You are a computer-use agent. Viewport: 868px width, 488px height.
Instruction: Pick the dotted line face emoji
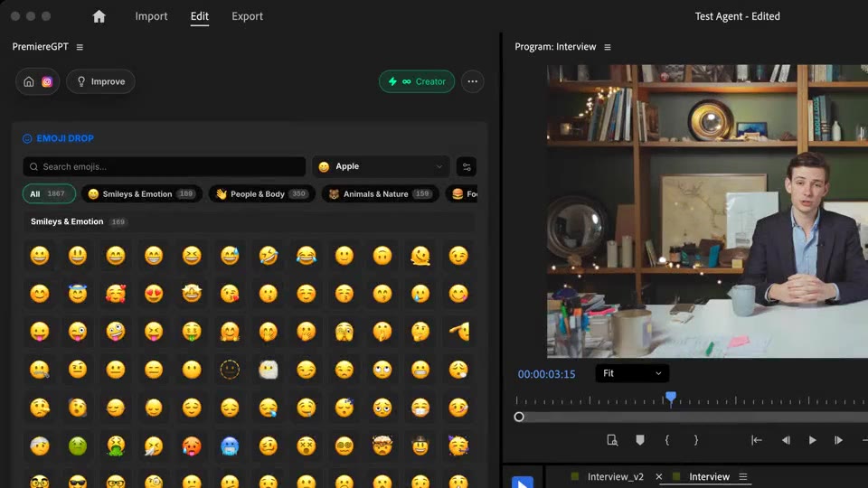(230, 370)
